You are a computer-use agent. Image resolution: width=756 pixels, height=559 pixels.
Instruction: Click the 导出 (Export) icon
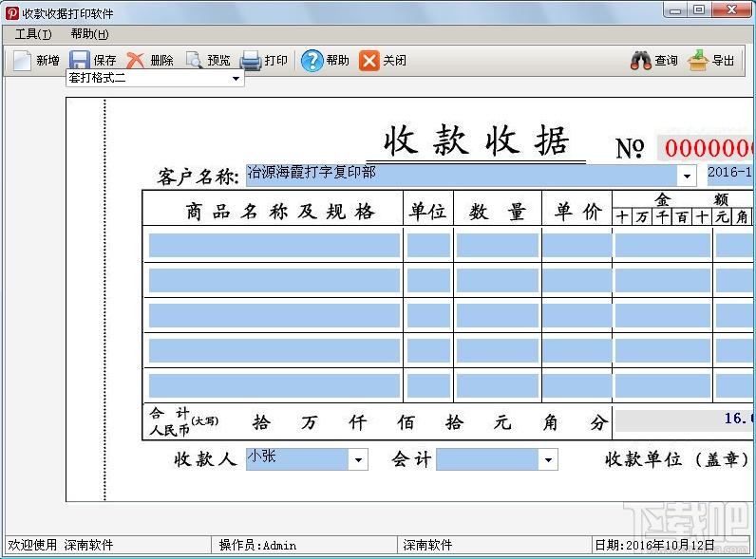pos(698,61)
